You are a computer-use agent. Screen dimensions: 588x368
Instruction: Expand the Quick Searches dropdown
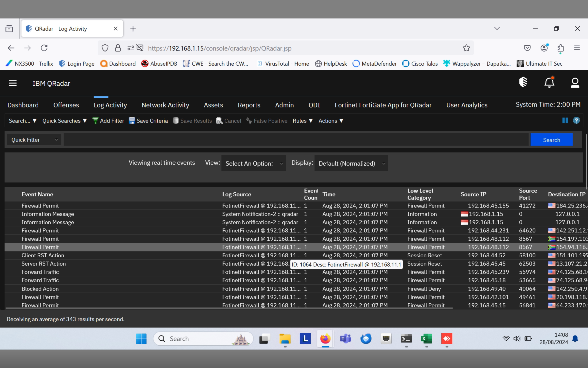click(64, 121)
